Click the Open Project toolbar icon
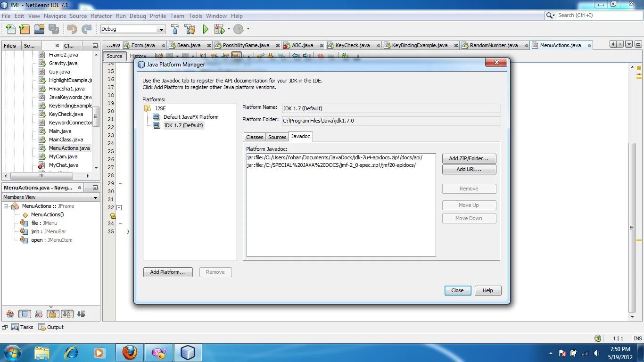644x362 pixels. [x=39, y=29]
